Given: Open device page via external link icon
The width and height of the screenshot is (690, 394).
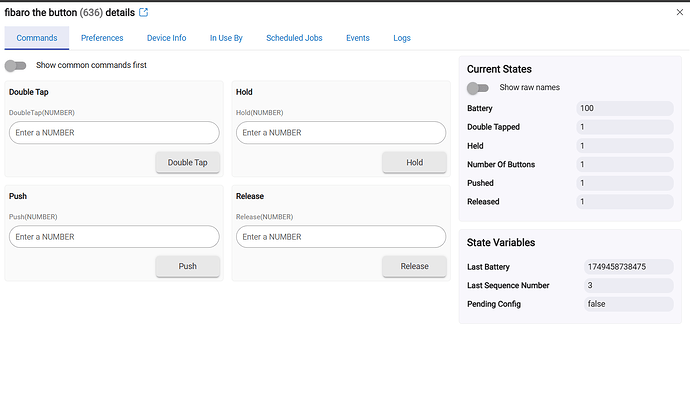Looking at the screenshot, I should (x=143, y=12).
